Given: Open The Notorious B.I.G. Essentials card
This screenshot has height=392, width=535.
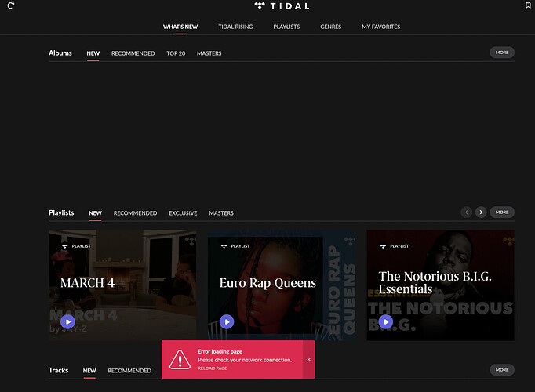Looking at the screenshot, I should click(441, 285).
